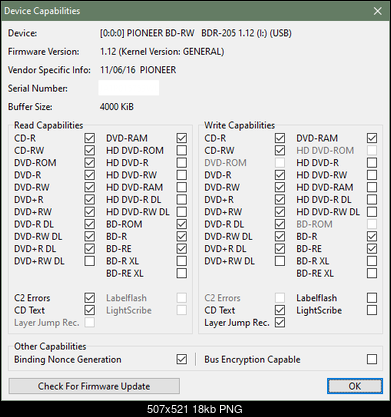Toggle the Read HD DVD-RW checkbox
The height and width of the screenshot is (417, 391).
click(182, 175)
